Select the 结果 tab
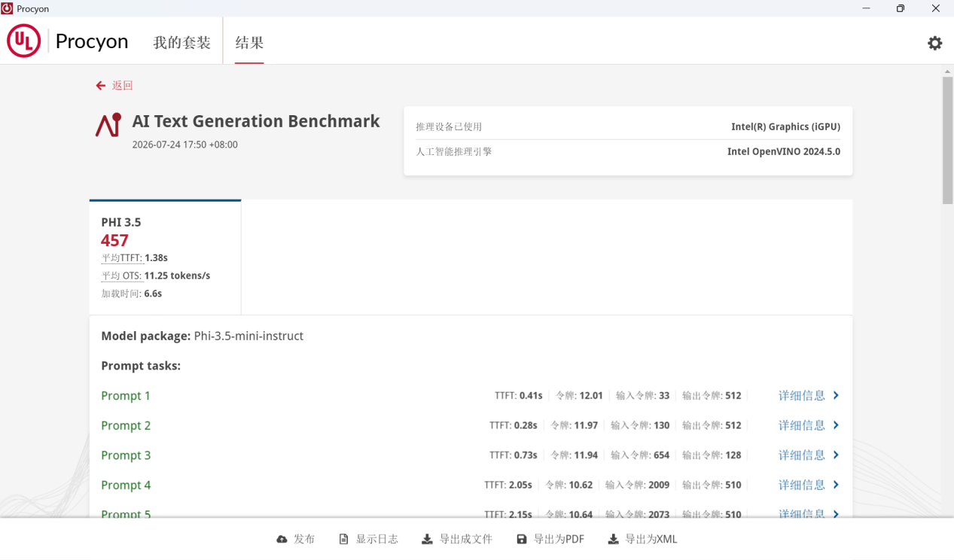Viewport: 954px width, 560px height. pyautogui.click(x=249, y=43)
